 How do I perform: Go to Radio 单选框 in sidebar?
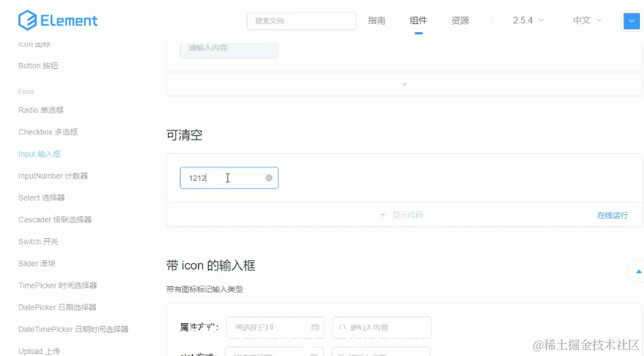tap(41, 110)
